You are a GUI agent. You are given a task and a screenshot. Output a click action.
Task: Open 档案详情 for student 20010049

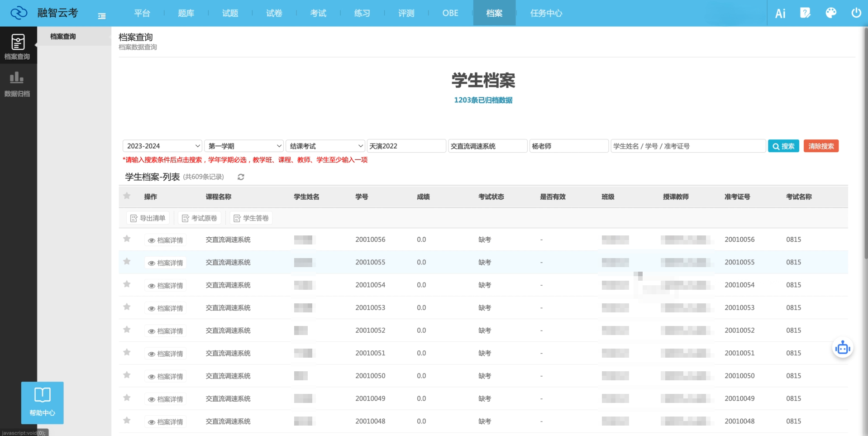pos(166,399)
